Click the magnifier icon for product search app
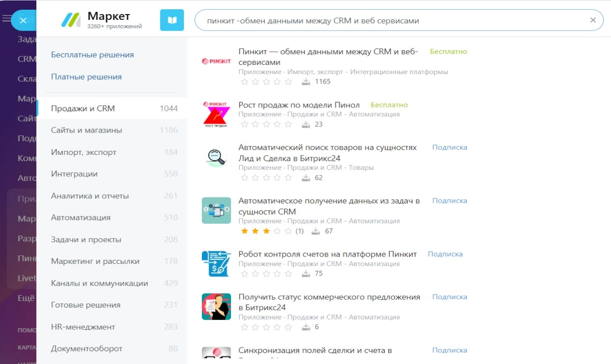611x364 pixels. (x=216, y=157)
